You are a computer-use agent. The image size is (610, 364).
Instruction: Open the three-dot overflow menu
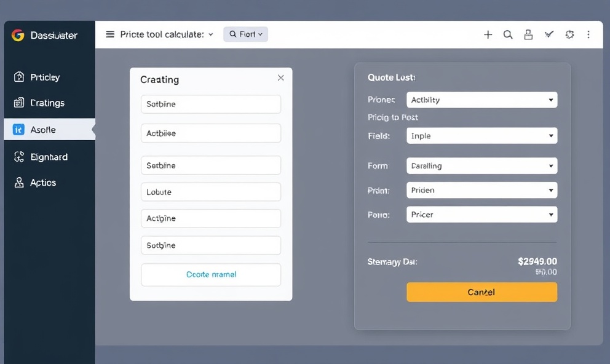click(x=588, y=34)
